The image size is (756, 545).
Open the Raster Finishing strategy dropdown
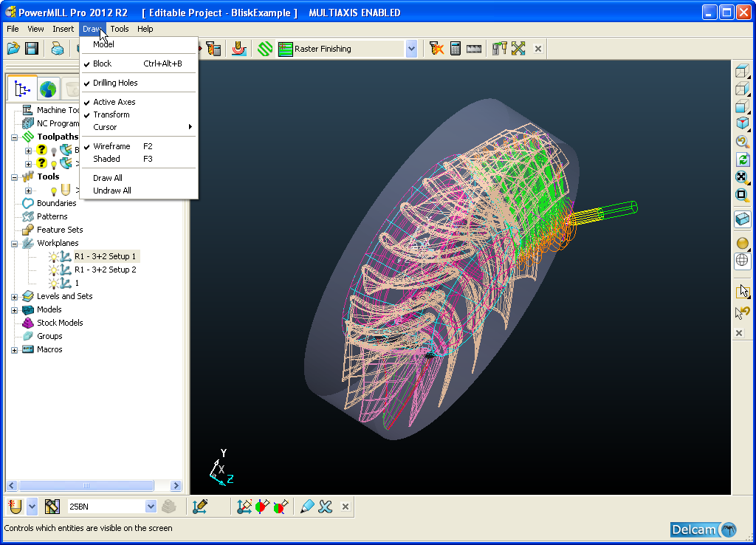point(411,49)
